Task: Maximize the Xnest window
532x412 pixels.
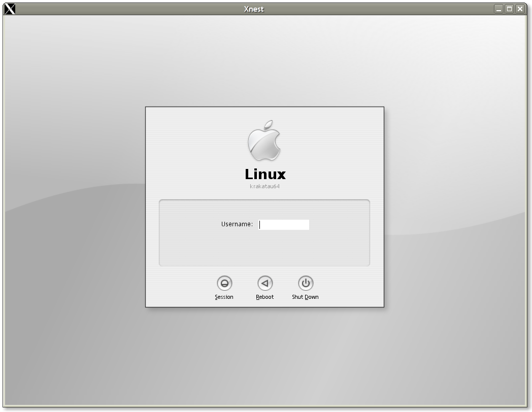Action: (x=509, y=9)
